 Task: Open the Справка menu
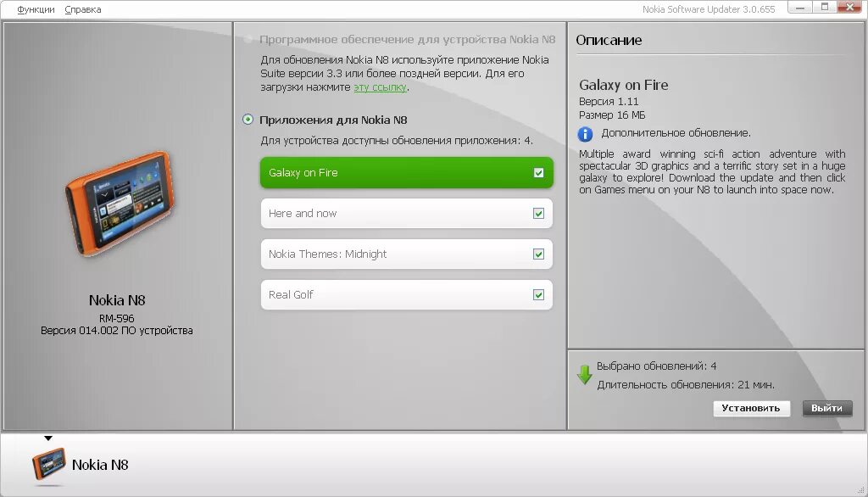83,9
